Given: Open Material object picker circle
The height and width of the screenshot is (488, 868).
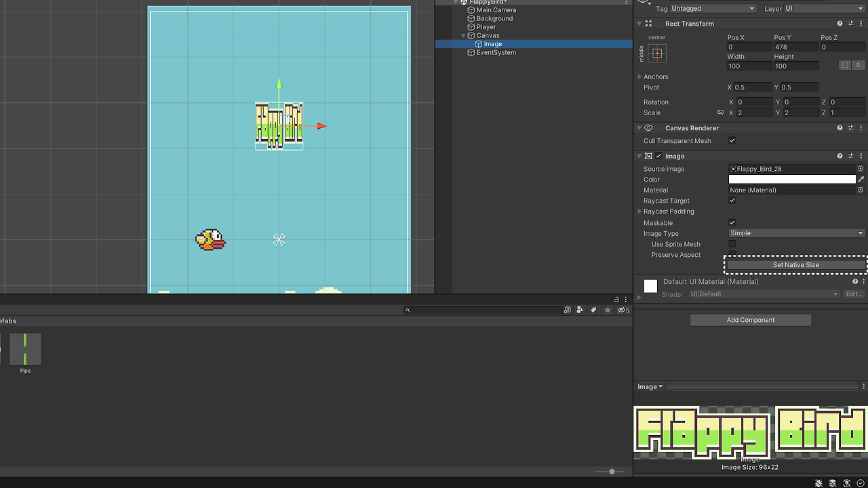Looking at the screenshot, I should [861, 190].
